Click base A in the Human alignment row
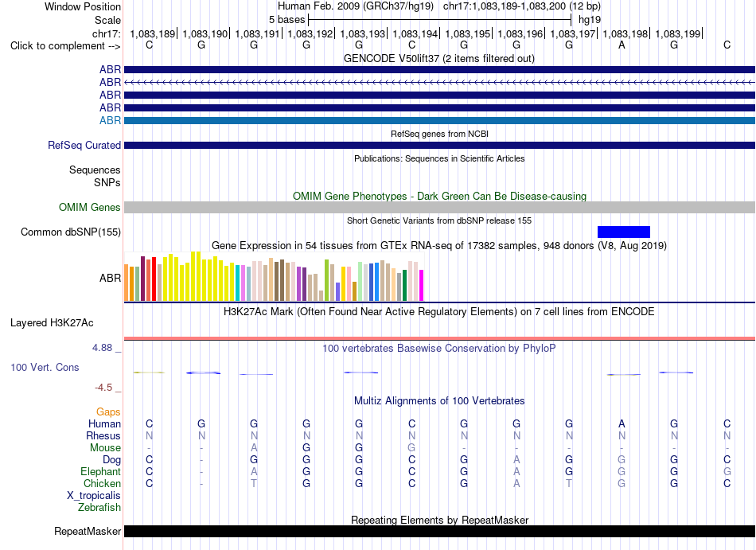 (622, 423)
